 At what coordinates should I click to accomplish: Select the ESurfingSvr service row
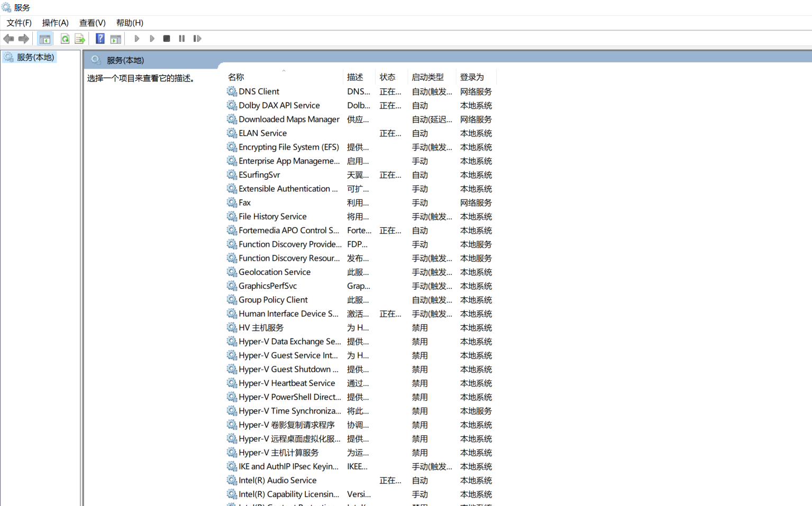259,174
